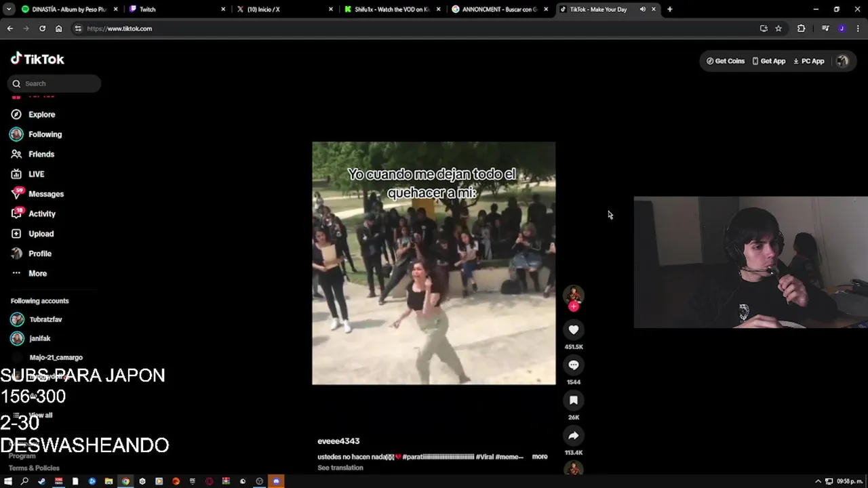Open File Explorer from the taskbar
Image resolution: width=868 pixels, height=488 pixels.
[x=108, y=481]
